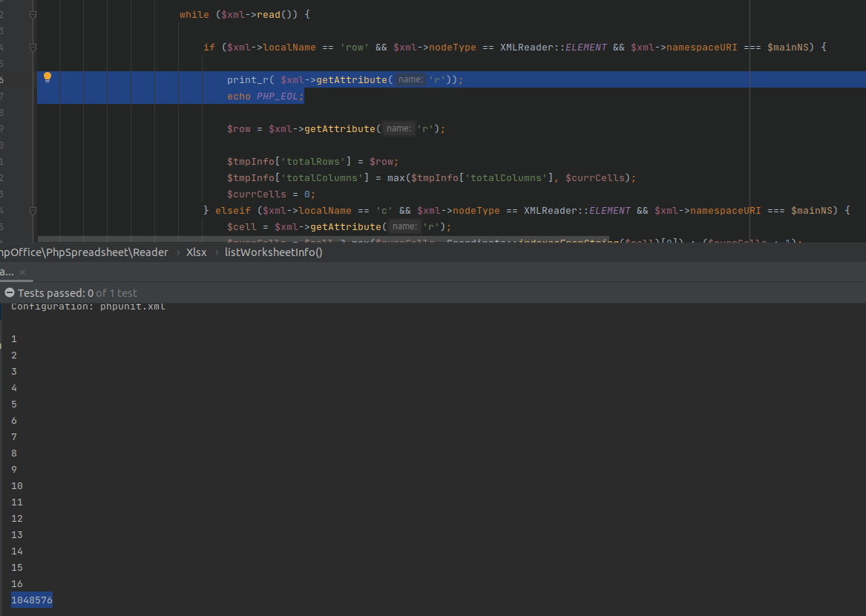Click the Reader breadcrumb item

[151, 252]
